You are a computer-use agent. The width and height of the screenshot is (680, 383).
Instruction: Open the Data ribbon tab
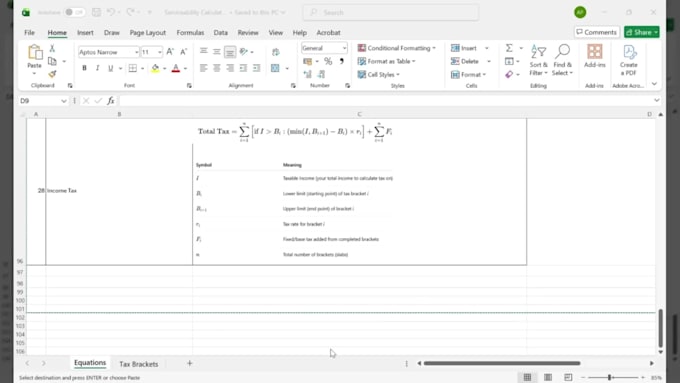coord(220,33)
